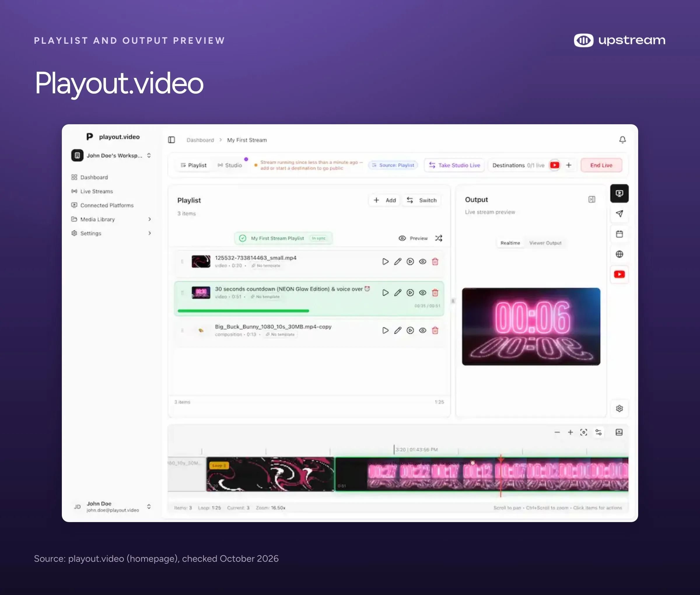Click the Switch button in Playlist panel
This screenshot has height=595, width=700.
tap(422, 200)
